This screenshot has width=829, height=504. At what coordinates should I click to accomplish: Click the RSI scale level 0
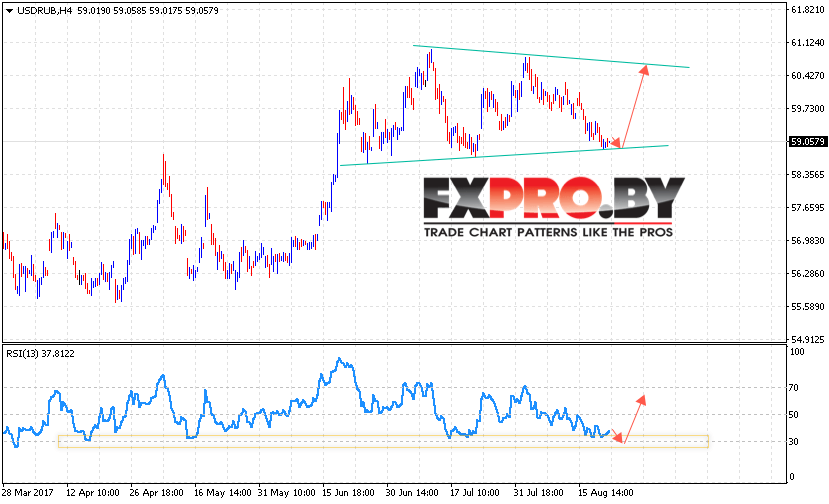click(x=791, y=476)
